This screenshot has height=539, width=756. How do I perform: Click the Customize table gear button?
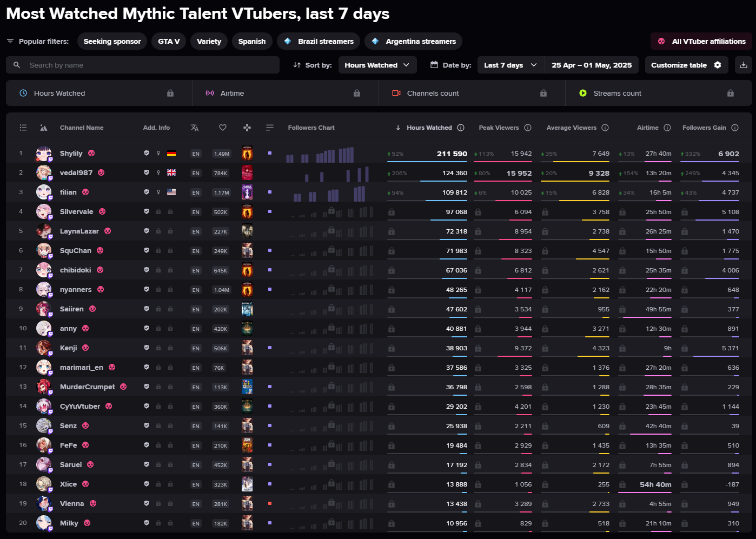(686, 65)
